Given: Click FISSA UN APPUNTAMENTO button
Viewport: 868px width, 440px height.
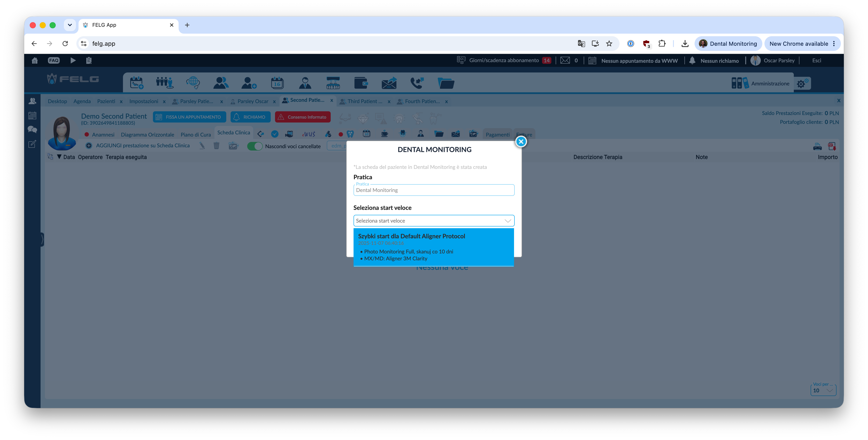Looking at the screenshot, I should point(189,117).
